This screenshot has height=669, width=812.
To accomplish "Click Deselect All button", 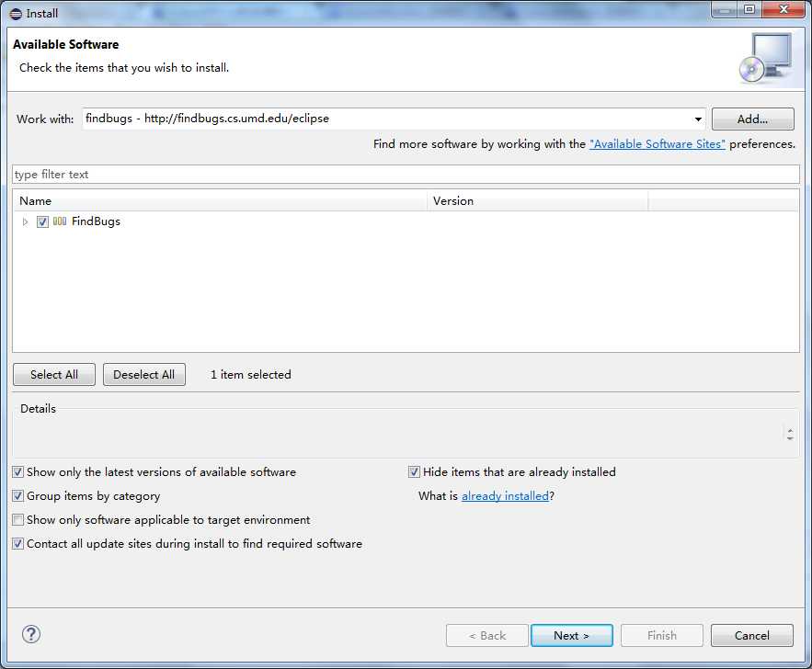I will [144, 375].
